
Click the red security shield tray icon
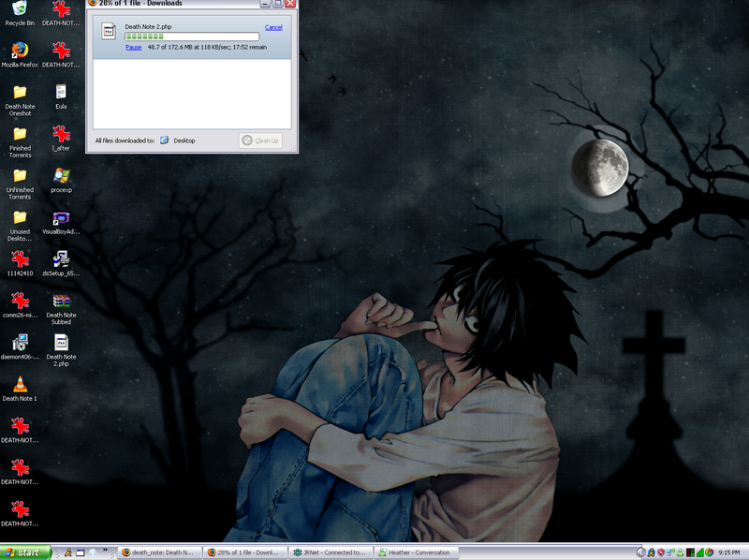[x=661, y=553]
